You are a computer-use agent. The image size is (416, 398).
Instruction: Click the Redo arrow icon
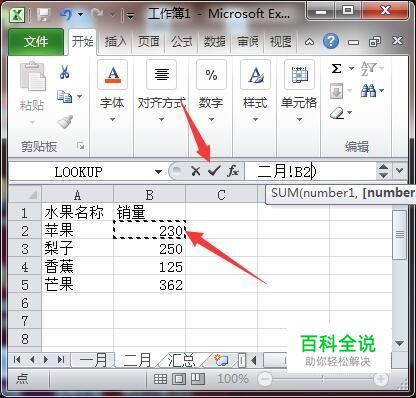point(97,14)
